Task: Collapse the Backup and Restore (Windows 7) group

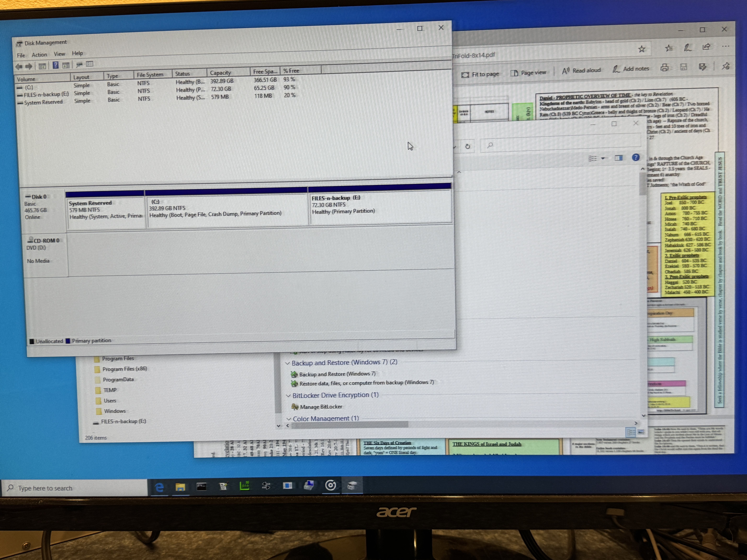Action: 288,363
